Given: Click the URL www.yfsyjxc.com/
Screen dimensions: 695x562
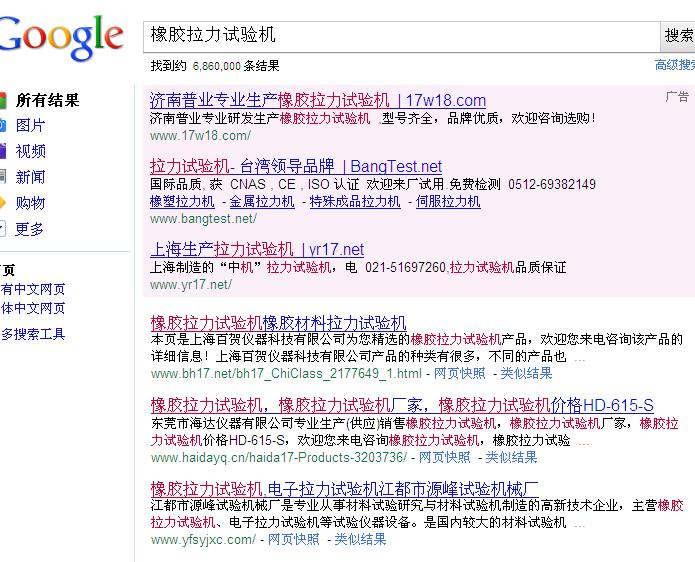Looking at the screenshot, I should point(203,539).
